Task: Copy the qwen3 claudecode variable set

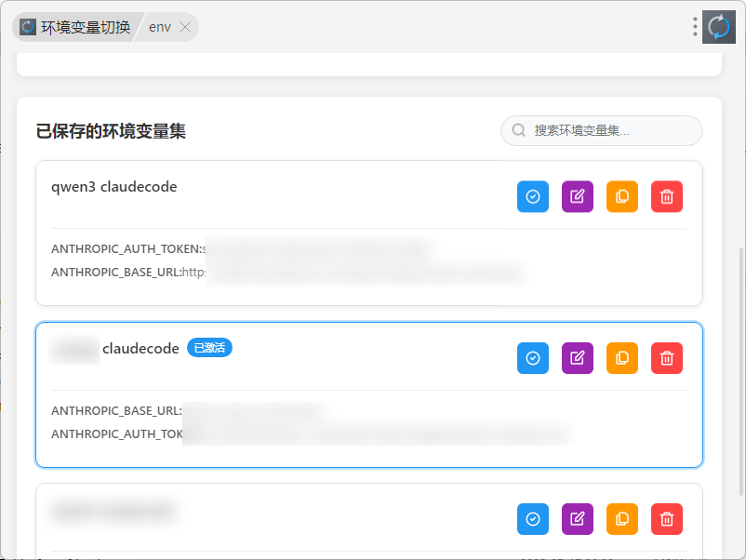Action: [x=622, y=196]
